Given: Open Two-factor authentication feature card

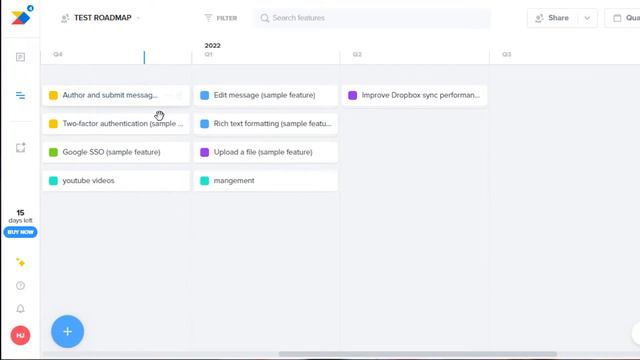Looking at the screenshot, I should tap(116, 124).
